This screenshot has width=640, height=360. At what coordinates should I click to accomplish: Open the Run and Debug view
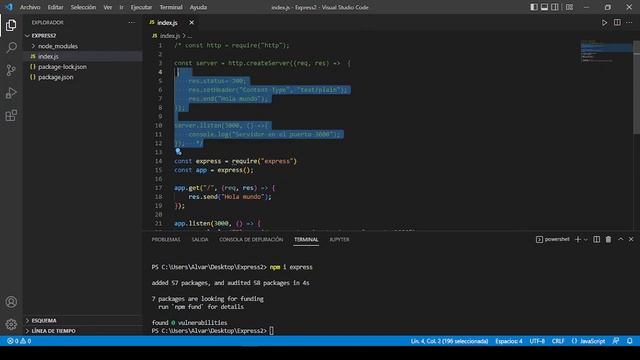11,93
